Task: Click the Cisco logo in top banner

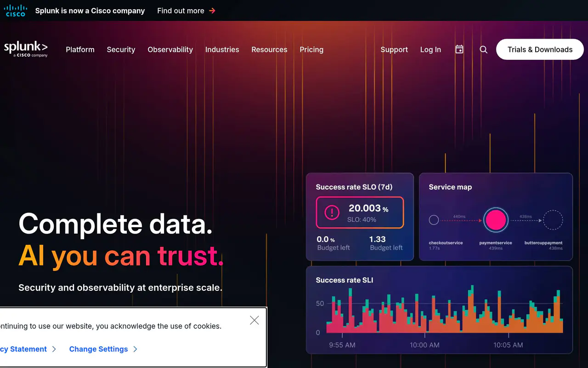Action: click(x=15, y=10)
